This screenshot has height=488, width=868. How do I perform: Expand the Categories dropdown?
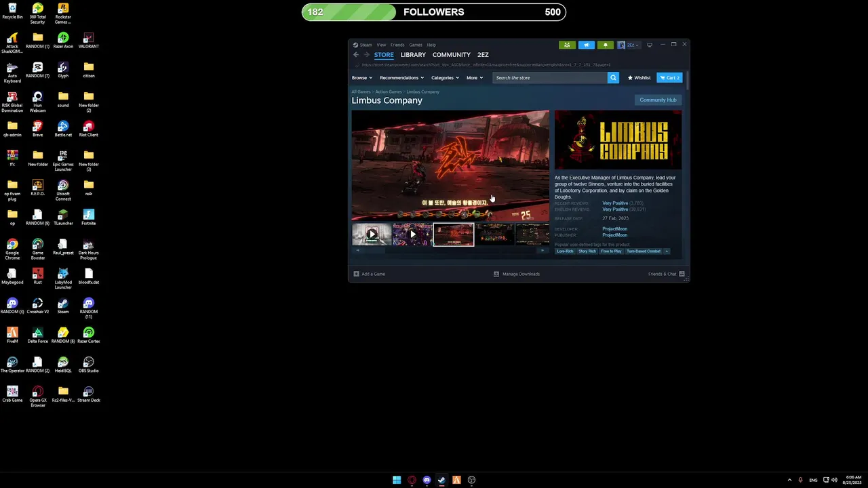[x=445, y=78]
